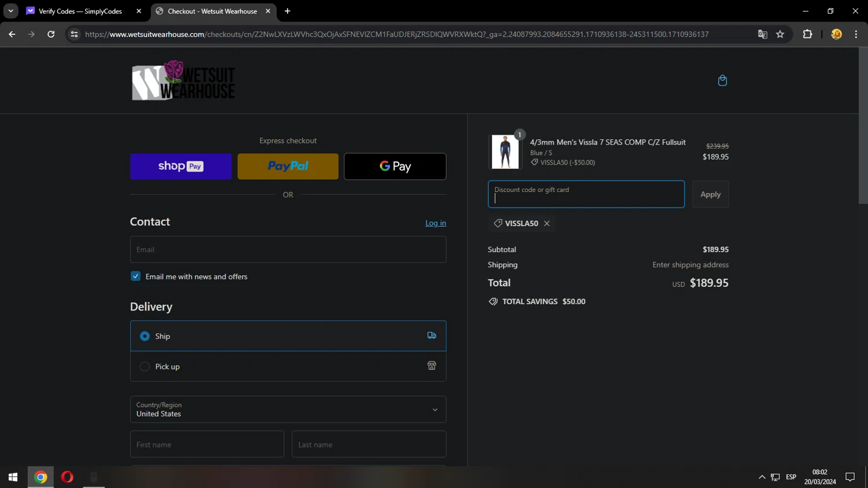Image resolution: width=868 pixels, height=488 pixels.
Task: Open the translate page icon
Action: [763, 34]
